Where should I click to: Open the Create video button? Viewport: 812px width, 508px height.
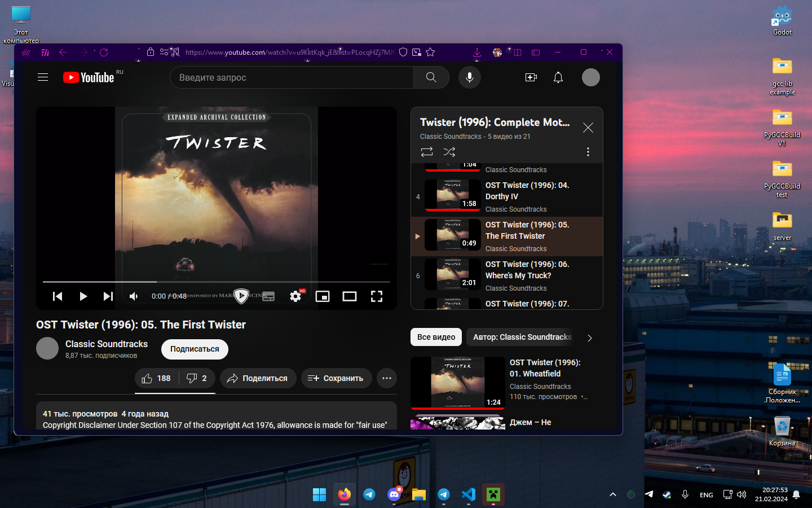click(x=531, y=77)
